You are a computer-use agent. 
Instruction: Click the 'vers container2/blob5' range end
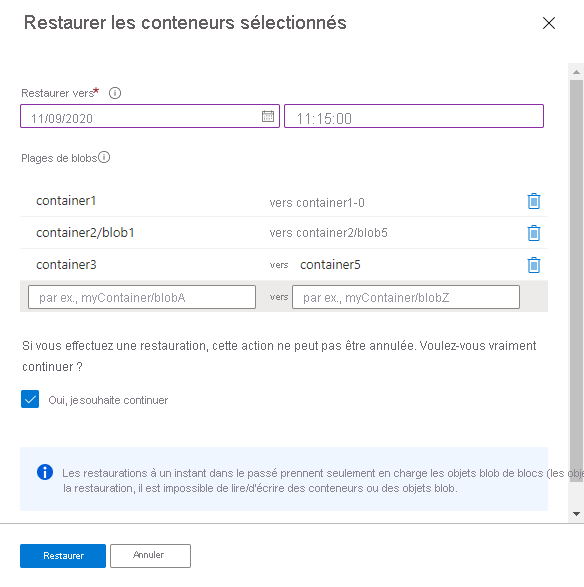point(328,233)
